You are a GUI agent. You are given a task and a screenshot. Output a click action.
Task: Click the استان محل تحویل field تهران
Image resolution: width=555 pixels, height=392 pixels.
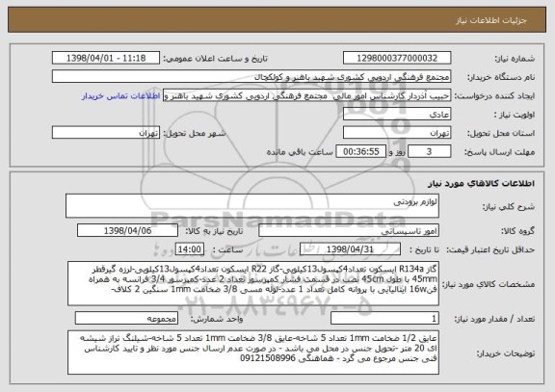click(x=397, y=133)
